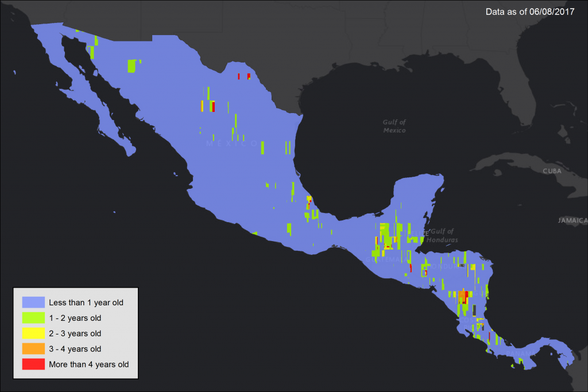Select the '3 - 4 years old' legend label
Image resolution: width=588 pixels, height=392 pixels.
[x=75, y=348]
